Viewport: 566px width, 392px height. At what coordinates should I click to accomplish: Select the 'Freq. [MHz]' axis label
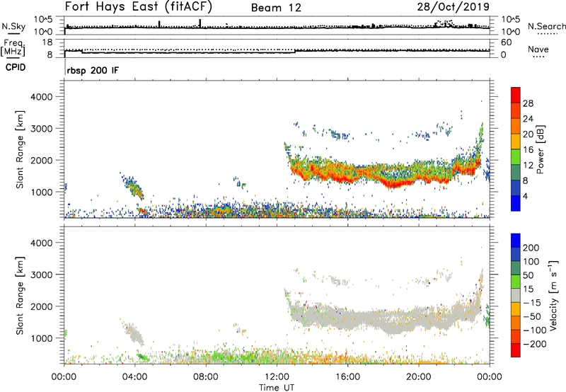click(13, 47)
